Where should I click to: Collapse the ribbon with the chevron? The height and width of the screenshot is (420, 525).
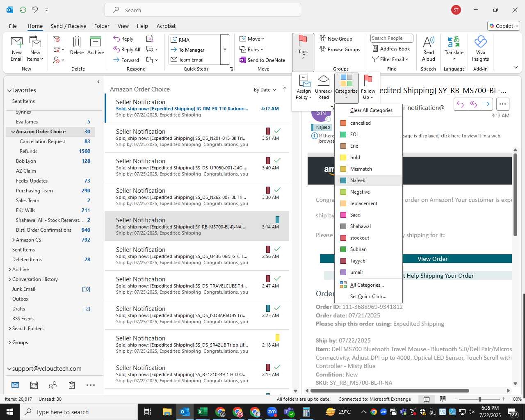pyautogui.click(x=516, y=67)
